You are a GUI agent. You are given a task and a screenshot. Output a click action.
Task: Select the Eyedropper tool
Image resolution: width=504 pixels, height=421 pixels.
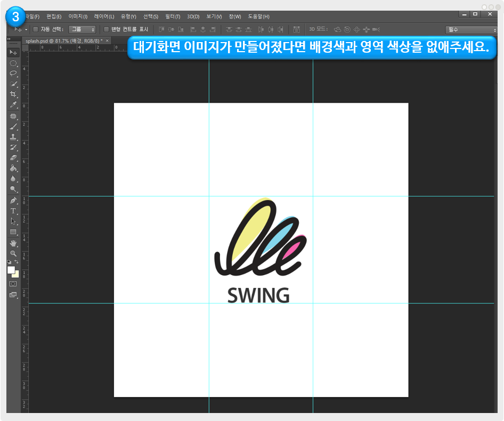13,105
